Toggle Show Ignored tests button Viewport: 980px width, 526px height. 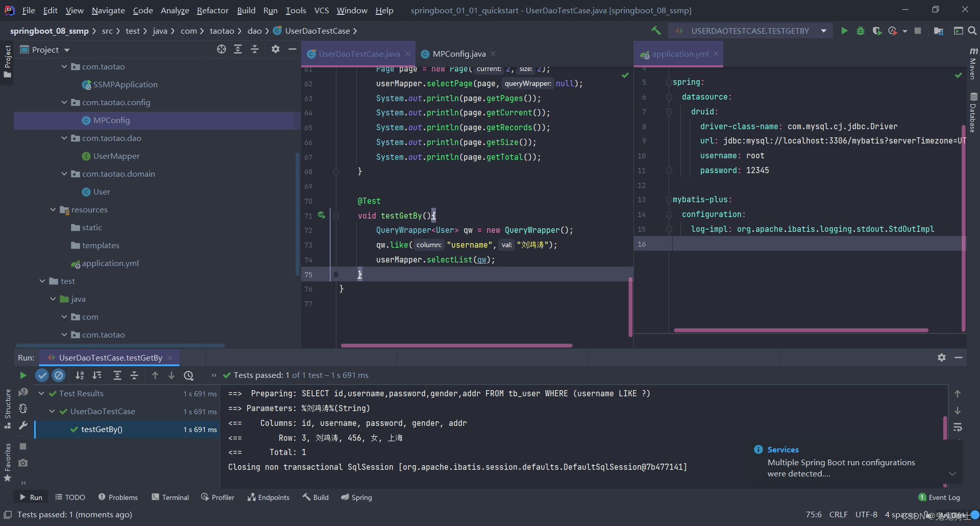(x=59, y=375)
